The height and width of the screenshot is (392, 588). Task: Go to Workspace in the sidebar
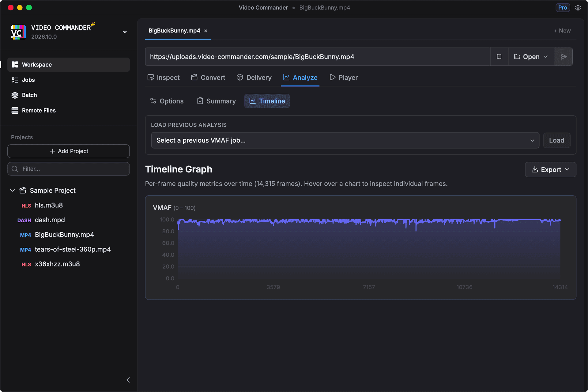click(69, 65)
